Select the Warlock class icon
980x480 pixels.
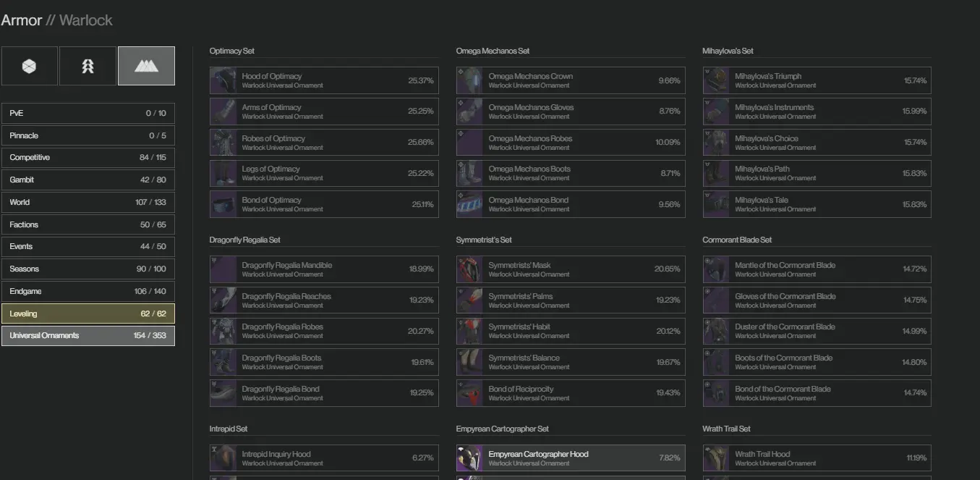coord(146,66)
